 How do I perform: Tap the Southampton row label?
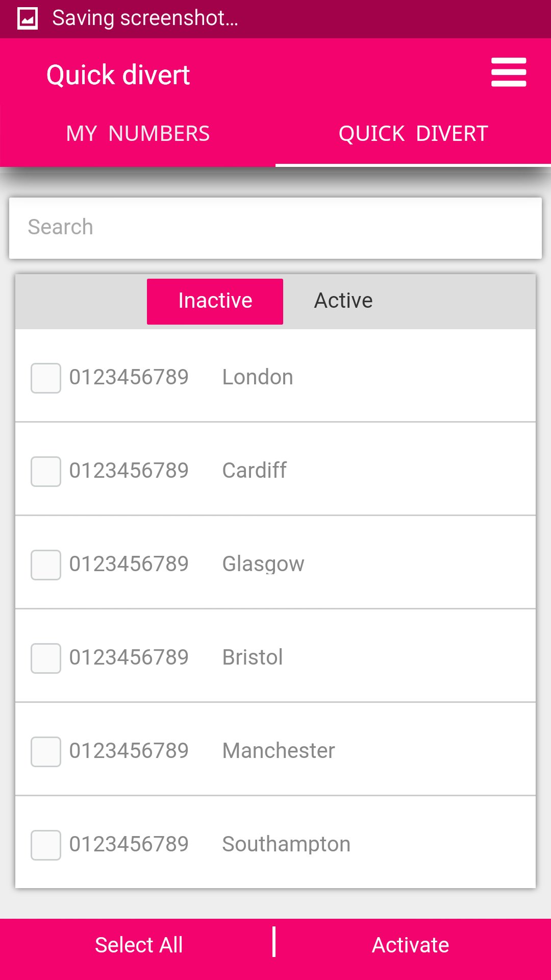tap(286, 844)
